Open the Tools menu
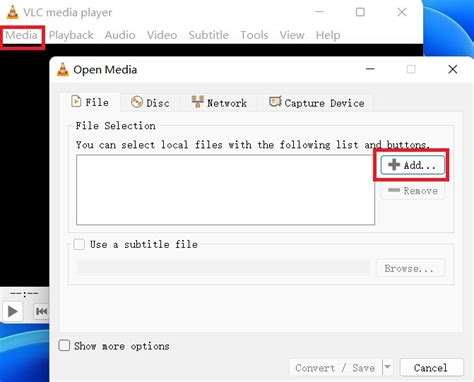Image resolution: width=474 pixels, height=382 pixels. (x=254, y=35)
